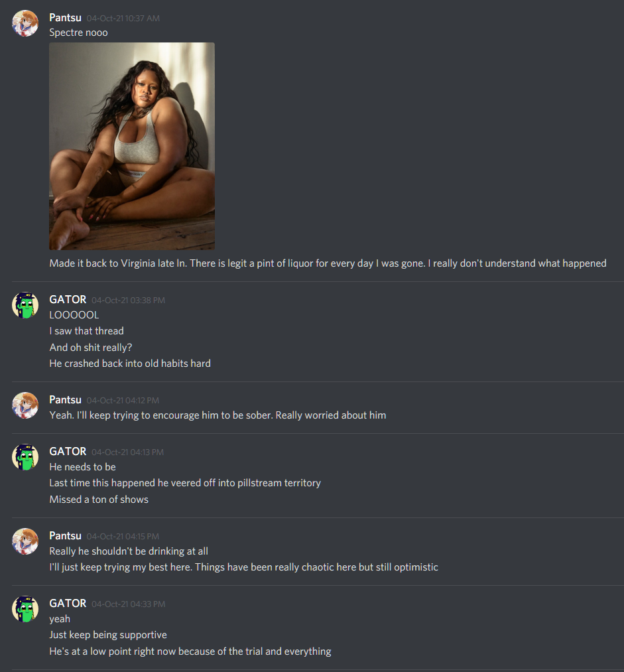This screenshot has width=624, height=672.
Task: Select the LOOOOOL message
Action: tap(74, 315)
